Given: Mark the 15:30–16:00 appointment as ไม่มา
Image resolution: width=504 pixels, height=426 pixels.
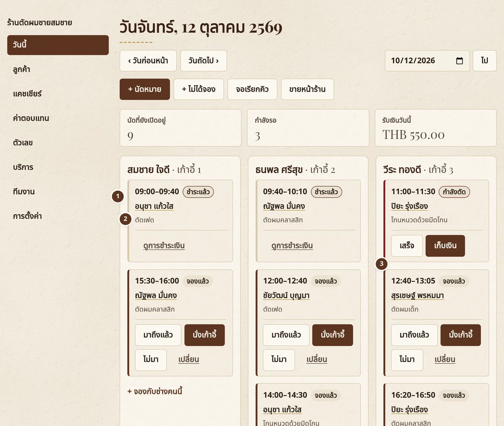Looking at the screenshot, I should [x=151, y=359].
